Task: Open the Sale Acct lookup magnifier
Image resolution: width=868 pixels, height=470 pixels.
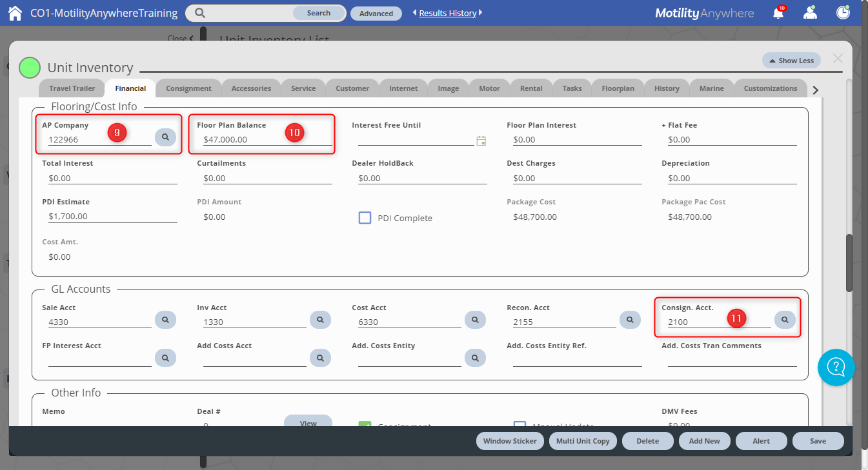Action: (165, 319)
